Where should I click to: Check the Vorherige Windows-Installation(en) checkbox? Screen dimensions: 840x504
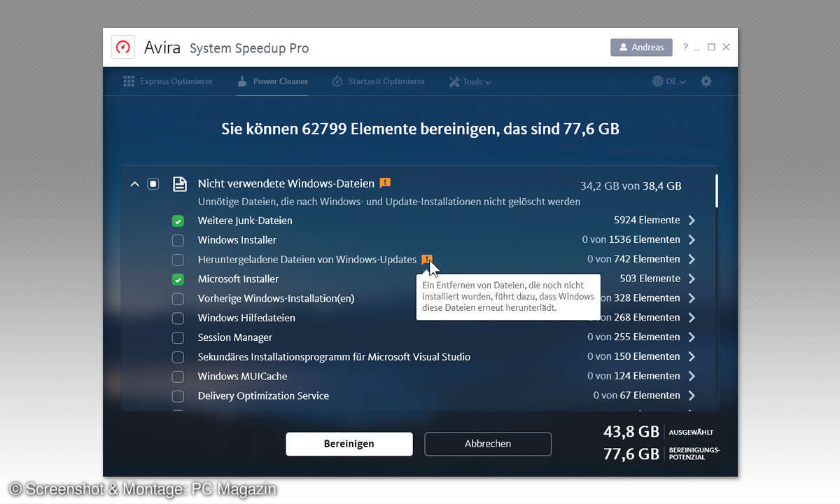coord(178,299)
